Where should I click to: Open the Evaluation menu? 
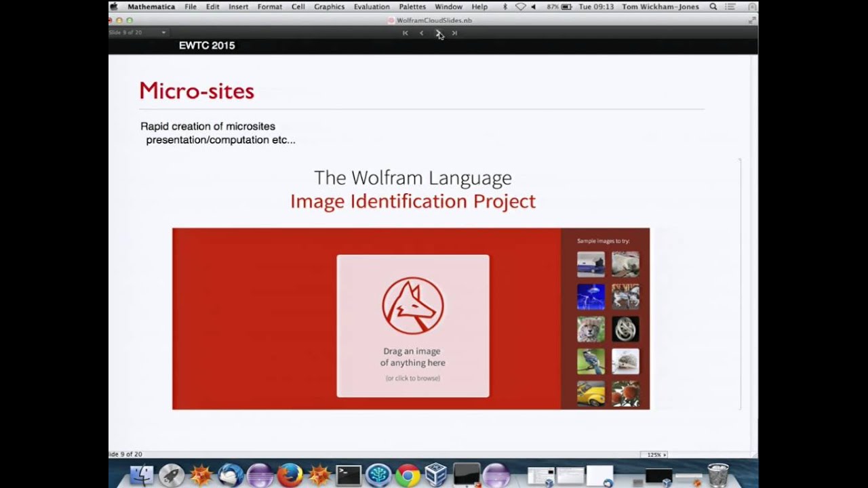pyautogui.click(x=372, y=7)
